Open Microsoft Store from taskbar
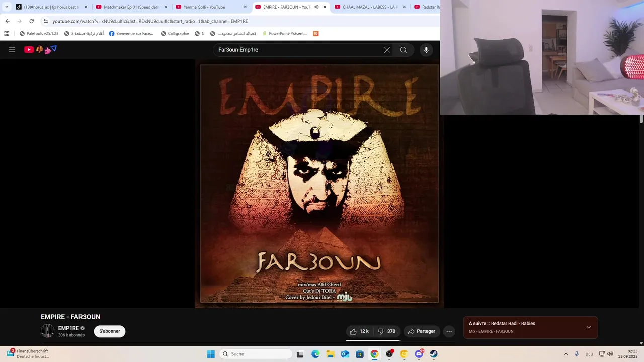 pos(360,354)
